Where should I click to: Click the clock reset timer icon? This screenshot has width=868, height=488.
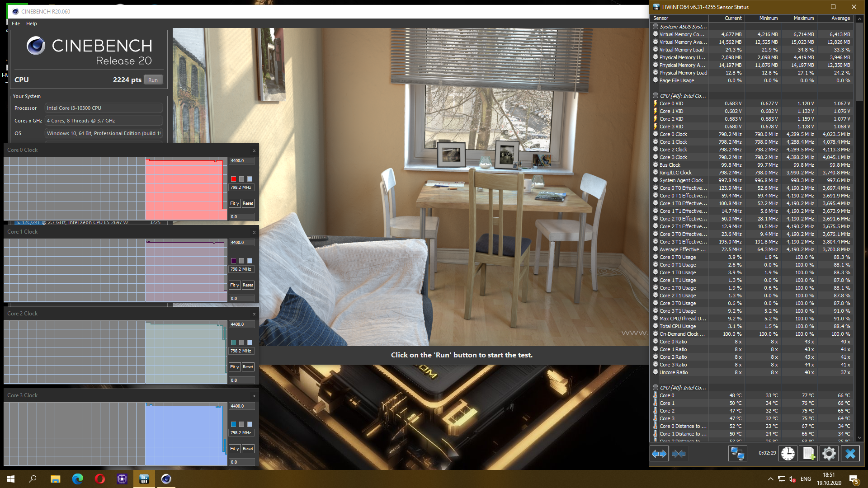click(x=788, y=454)
